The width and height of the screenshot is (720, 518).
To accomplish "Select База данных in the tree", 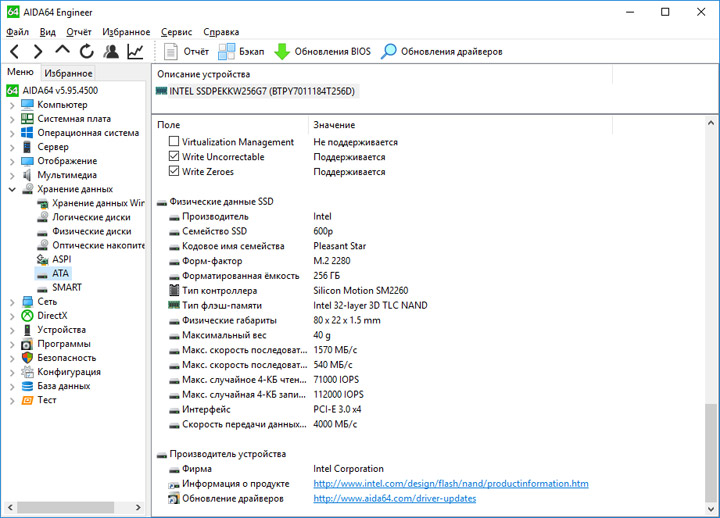I will [x=63, y=386].
